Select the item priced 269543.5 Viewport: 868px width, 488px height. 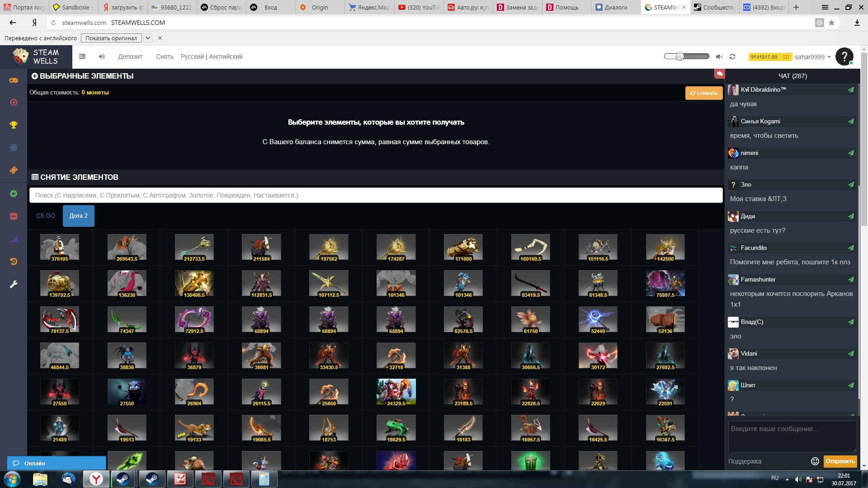pos(127,247)
